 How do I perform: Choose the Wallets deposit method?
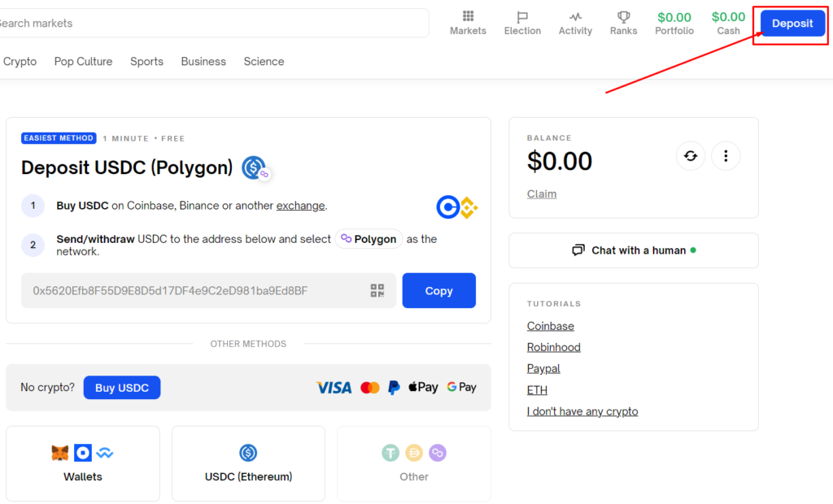pos(83,463)
